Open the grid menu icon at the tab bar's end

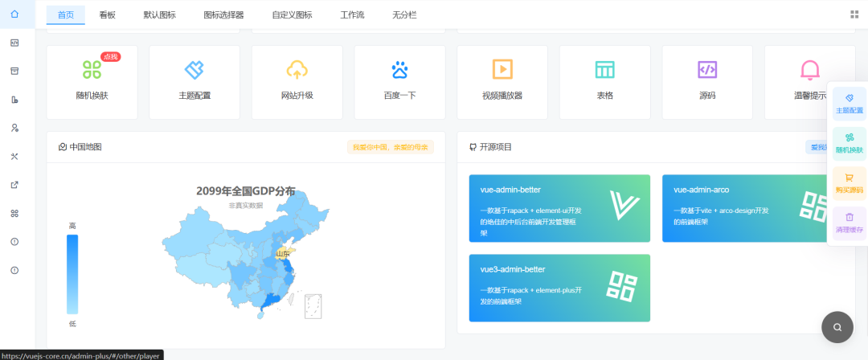[x=854, y=15]
